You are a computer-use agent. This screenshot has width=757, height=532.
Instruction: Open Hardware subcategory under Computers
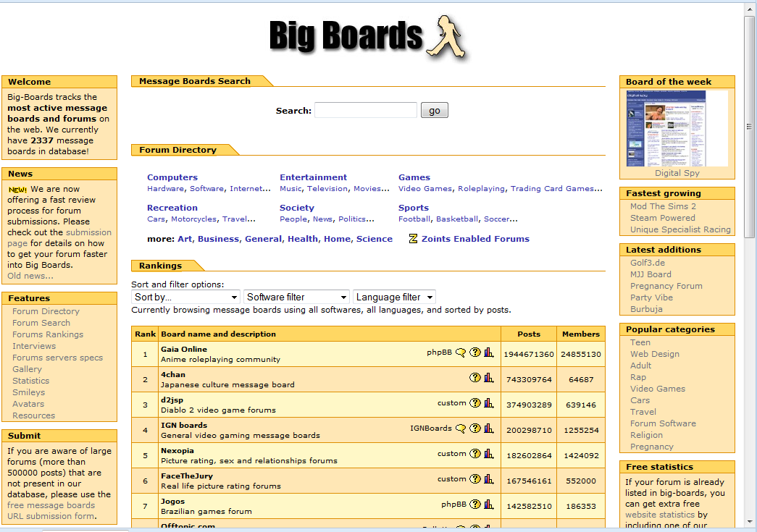[166, 189]
